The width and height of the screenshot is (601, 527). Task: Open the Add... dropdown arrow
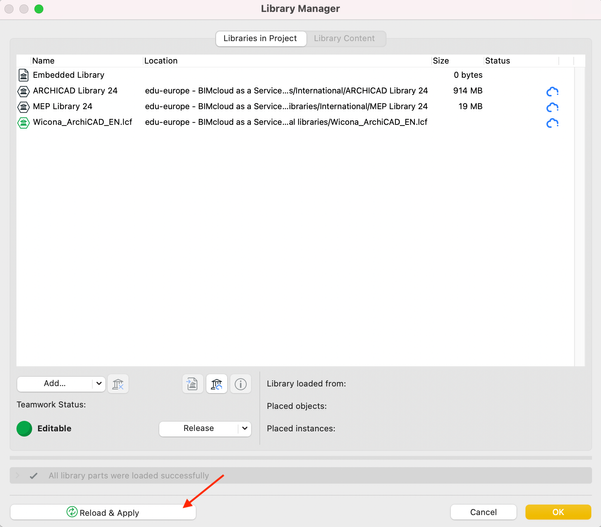[99, 383]
